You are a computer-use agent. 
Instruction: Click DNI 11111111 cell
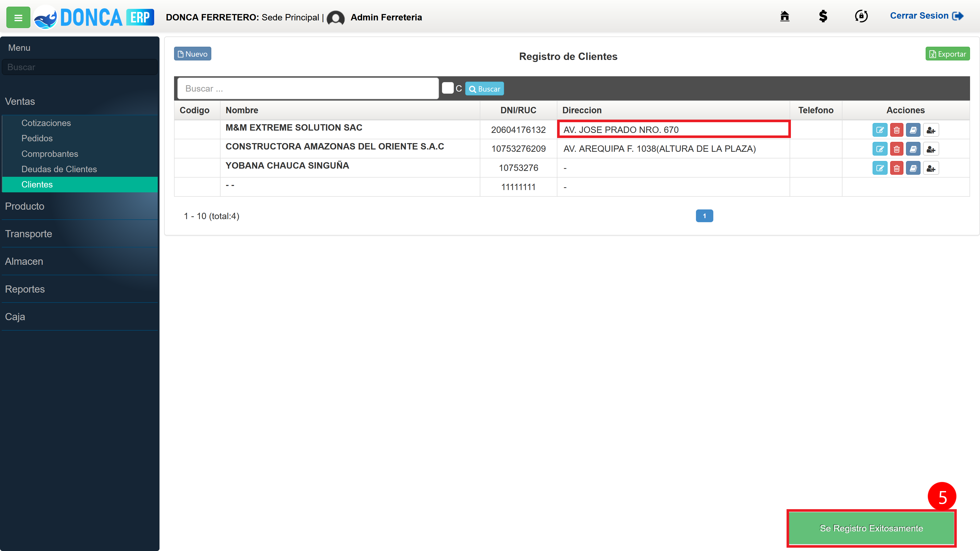518,187
